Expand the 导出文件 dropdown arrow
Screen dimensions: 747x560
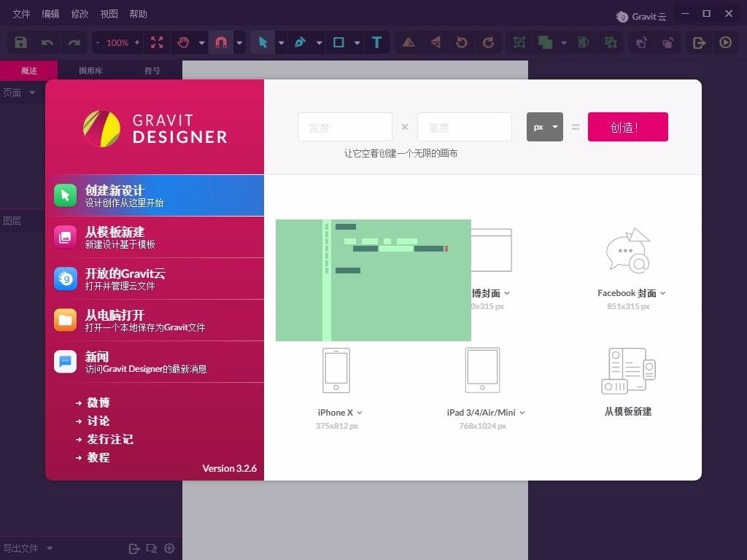[x=50, y=548]
